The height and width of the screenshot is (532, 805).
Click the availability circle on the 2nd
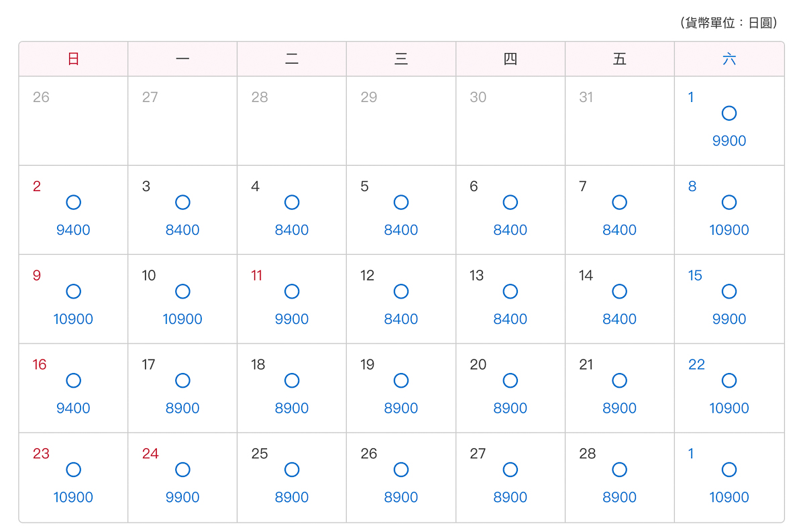pyautogui.click(x=74, y=203)
